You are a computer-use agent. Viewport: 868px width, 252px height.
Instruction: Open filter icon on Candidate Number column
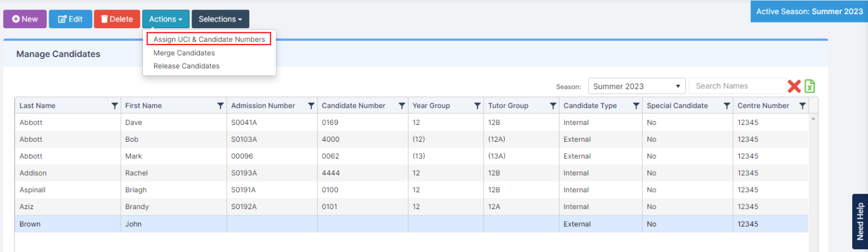point(402,106)
